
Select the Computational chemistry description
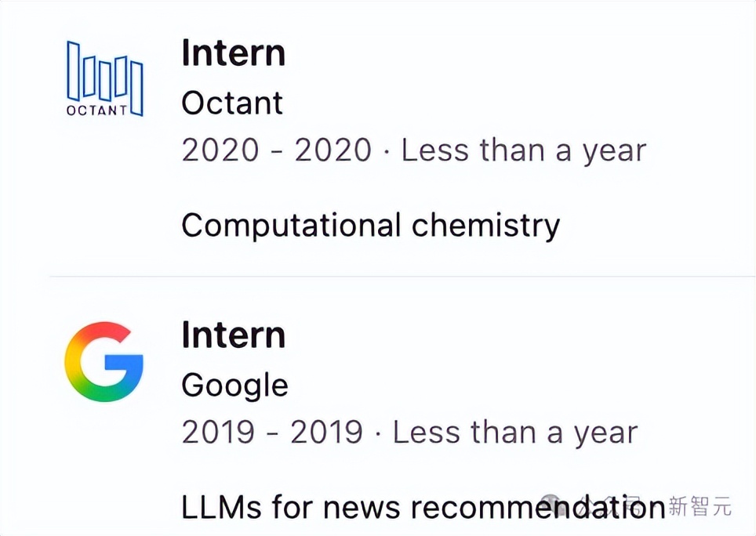click(x=370, y=226)
